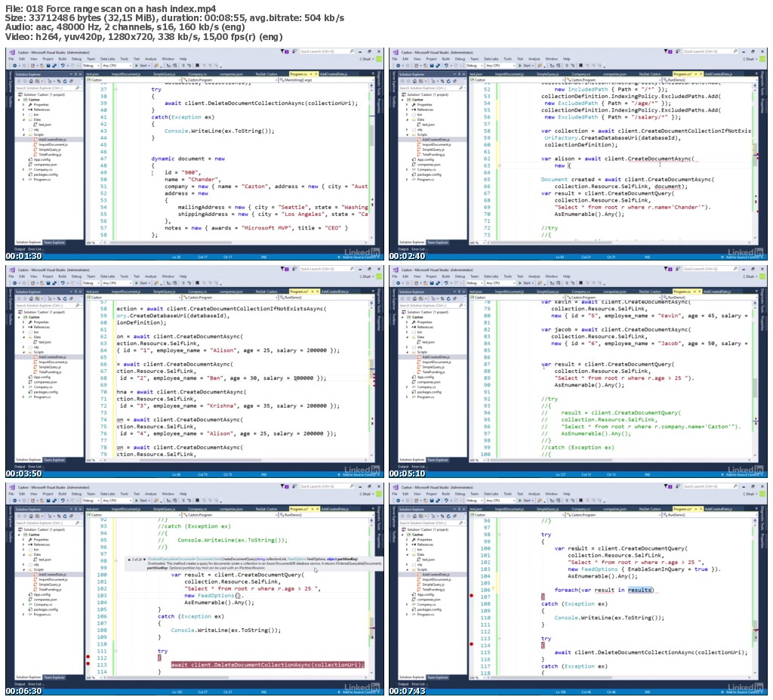The height and width of the screenshot is (700, 773).
Task: Click the Toolbox side tab in the 00:02:40 thumbnail
Action: coord(394,102)
